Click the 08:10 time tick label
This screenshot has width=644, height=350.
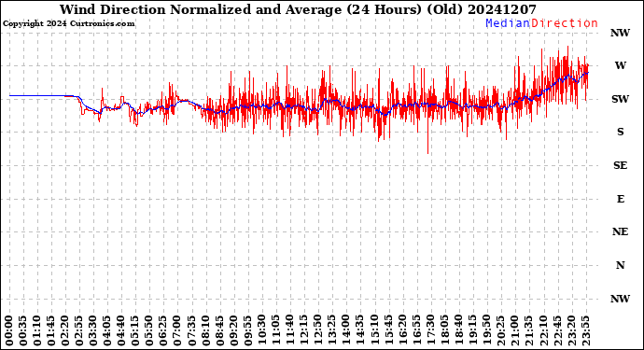pyautogui.click(x=205, y=329)
